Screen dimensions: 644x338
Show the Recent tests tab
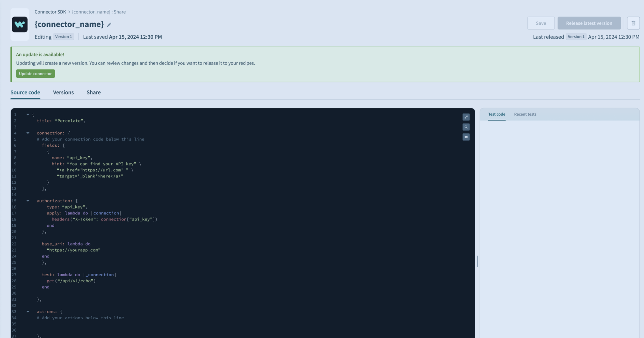pyautogui.click(x=525, y=114)
